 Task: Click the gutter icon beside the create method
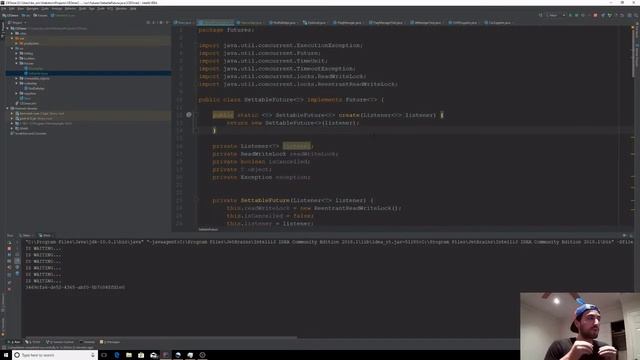(x=189, y=115)
